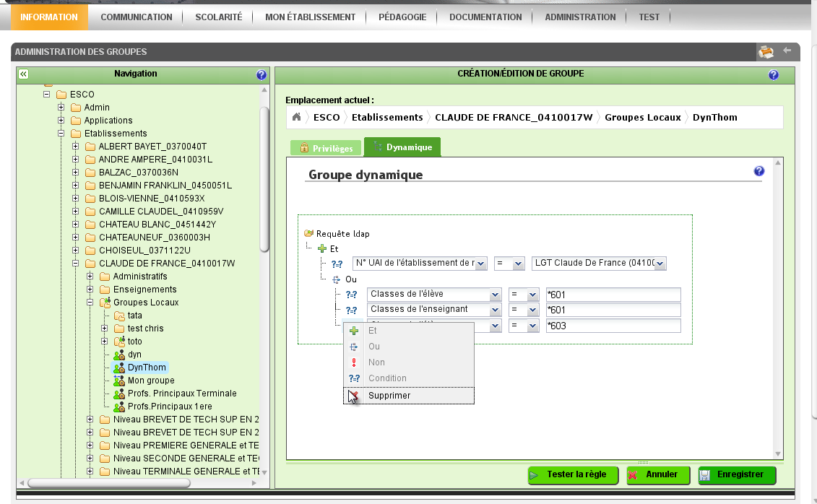
Task: Collapse navigation panel with double-arrow icon
Action: (x=23, y=74)
